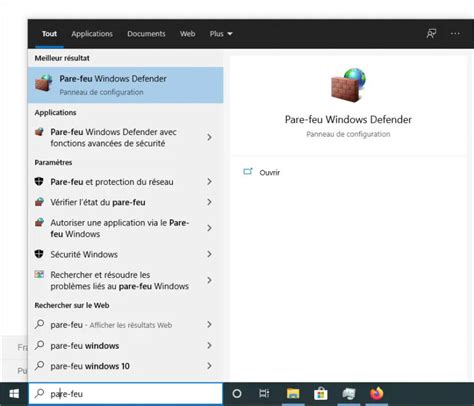Image resolution: width=474 pixels, height=406 pixels.
Task: Expand arrow for pare-feu windows 10 suggestion
Action: (209, 366)
